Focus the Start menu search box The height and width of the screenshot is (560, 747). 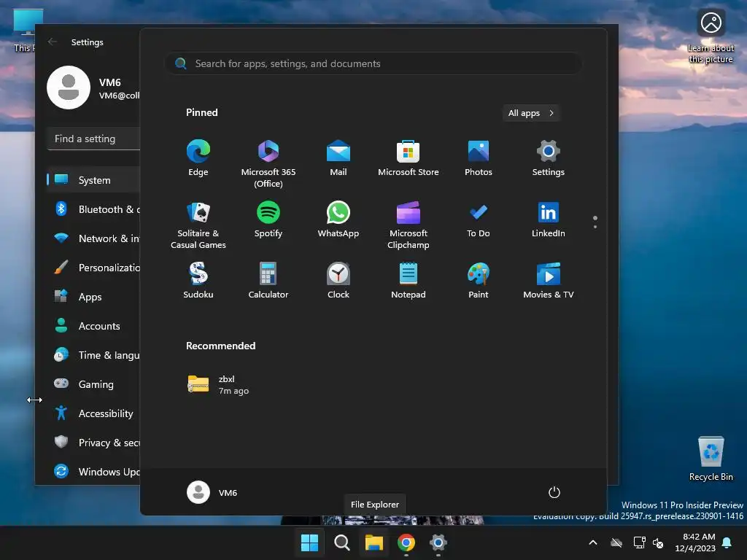373,64
